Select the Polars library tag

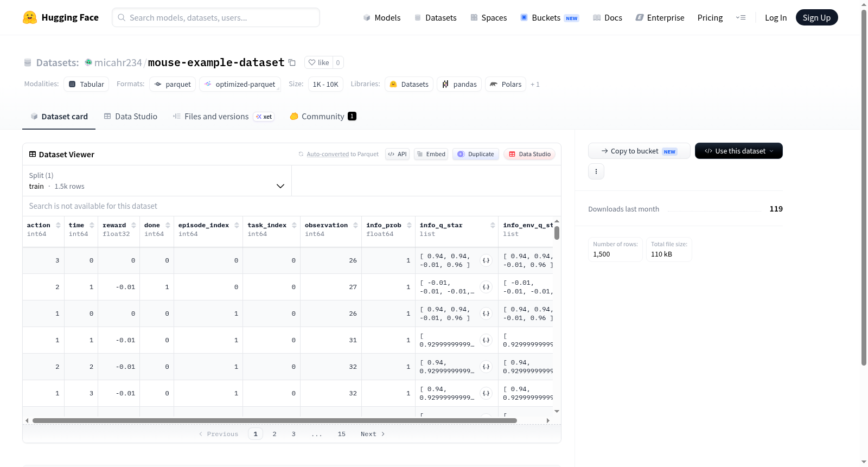tap(506, 84)
